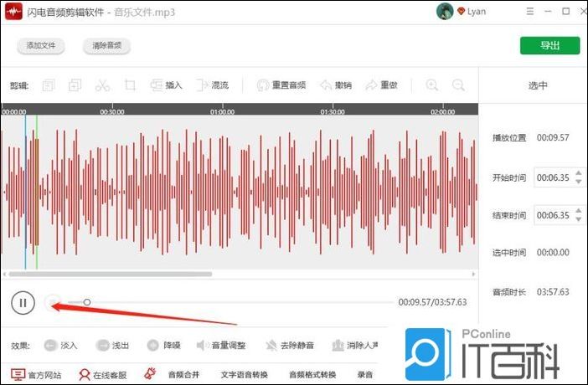Increase 结束时间 with up arrow
588x385 pixels.
(579, 211)
